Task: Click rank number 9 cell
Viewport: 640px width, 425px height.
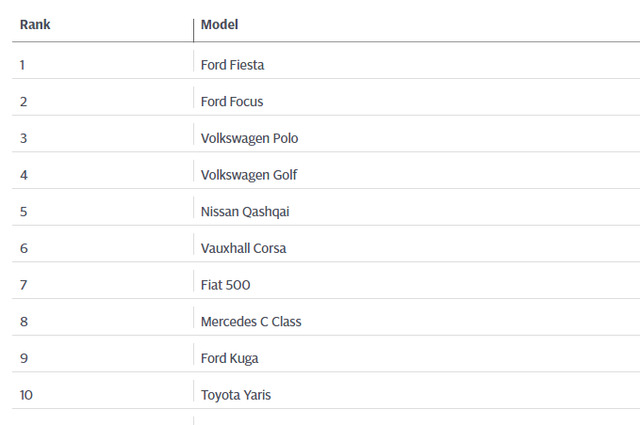Action: 23,358
